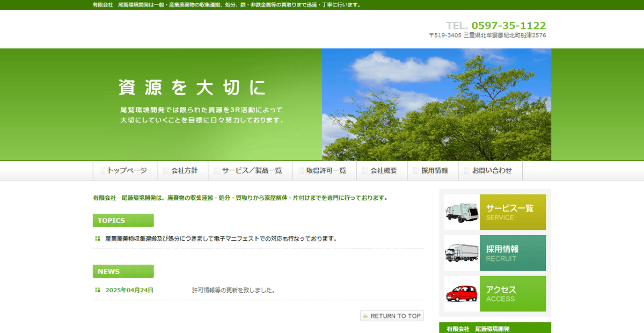
Task: Click the green NEWS heading bar
Action: [123, 271]
